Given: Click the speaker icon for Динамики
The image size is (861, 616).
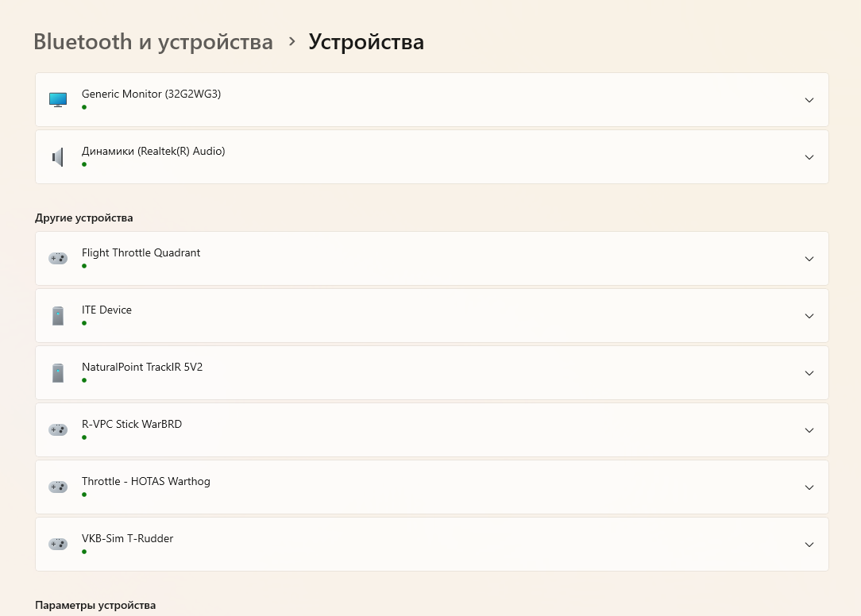Looking at the screenshot, I should pyautogui.click(x=57, y=157).
